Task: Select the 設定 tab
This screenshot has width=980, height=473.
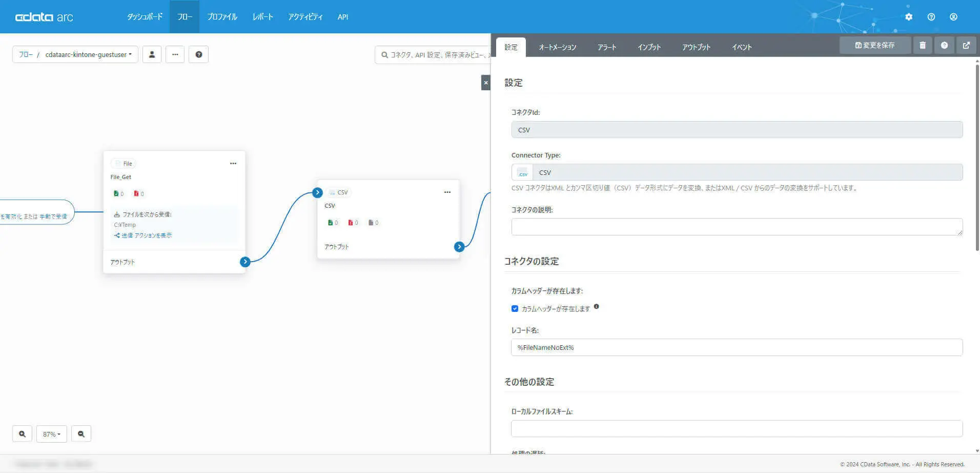Action: tap(511, 47)
